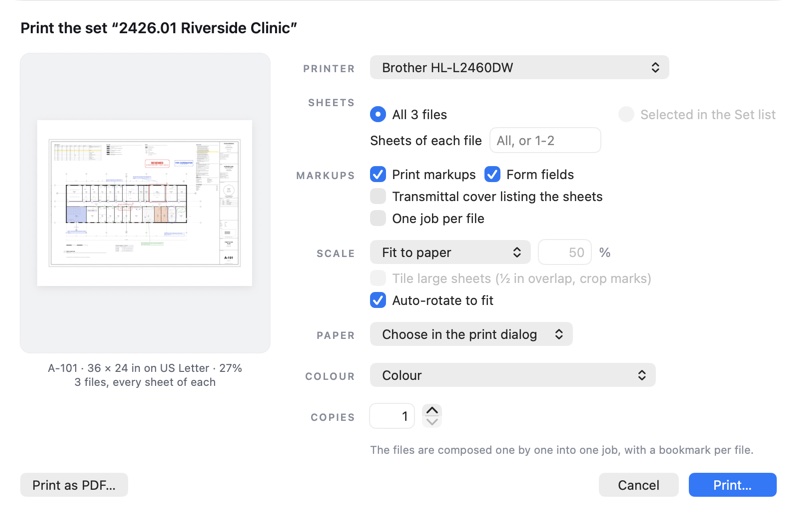Click the Copies number field
This screenshot has width=797, height=515.
[x=392, y=416]
